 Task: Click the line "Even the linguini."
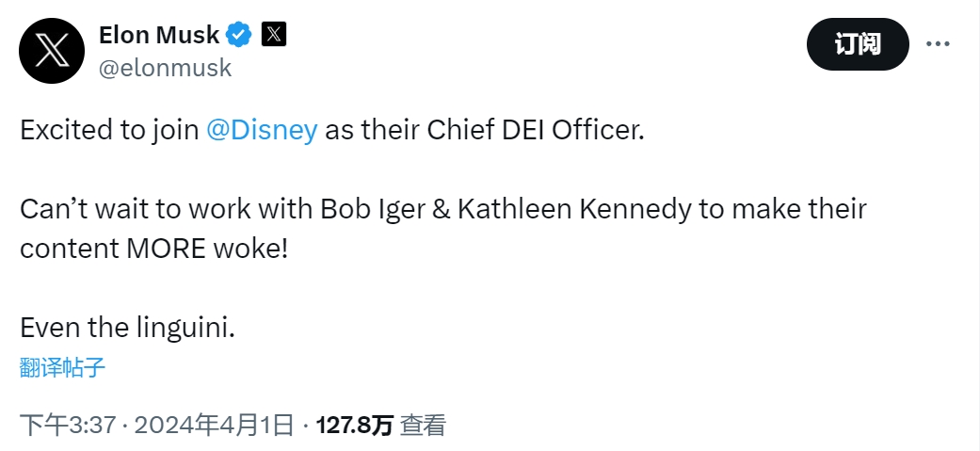point(126,328)
